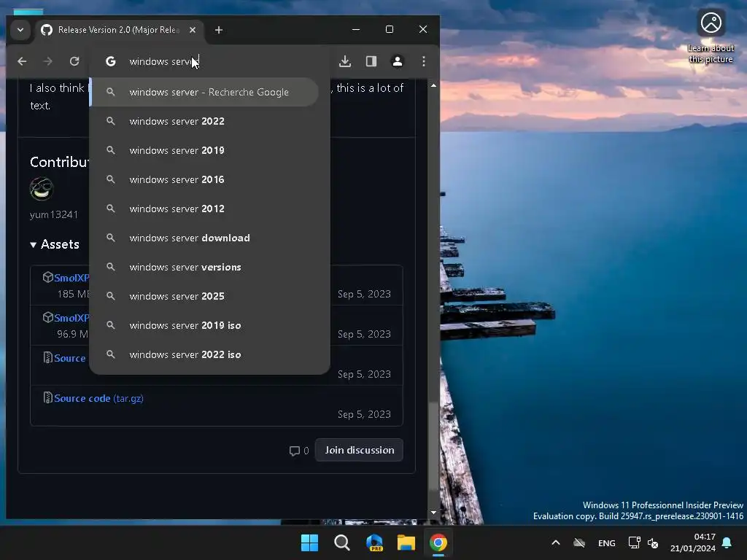This screenshot has width=747, height=560.
Task: Open yum13241 contributor avatar
Action: [42, 189]
